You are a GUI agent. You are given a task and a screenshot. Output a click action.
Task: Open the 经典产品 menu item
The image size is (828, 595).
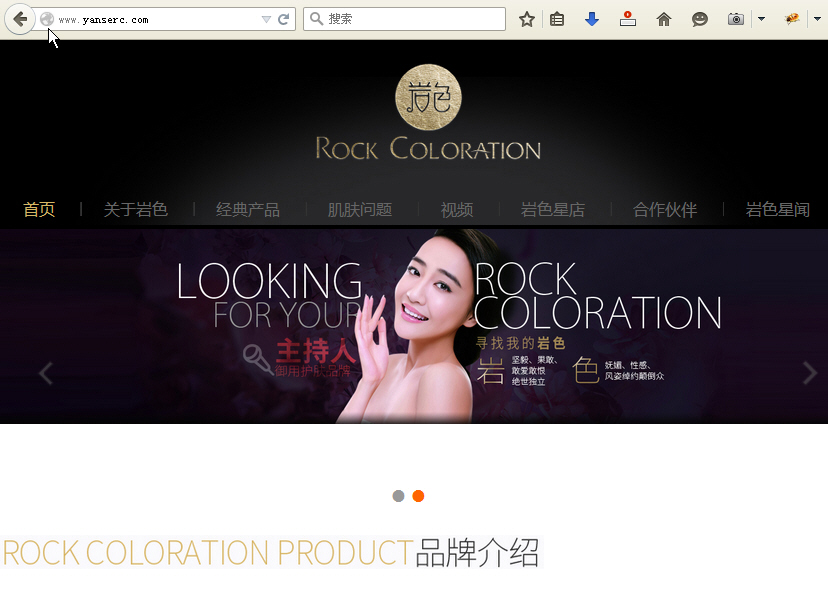coord(248,210)
